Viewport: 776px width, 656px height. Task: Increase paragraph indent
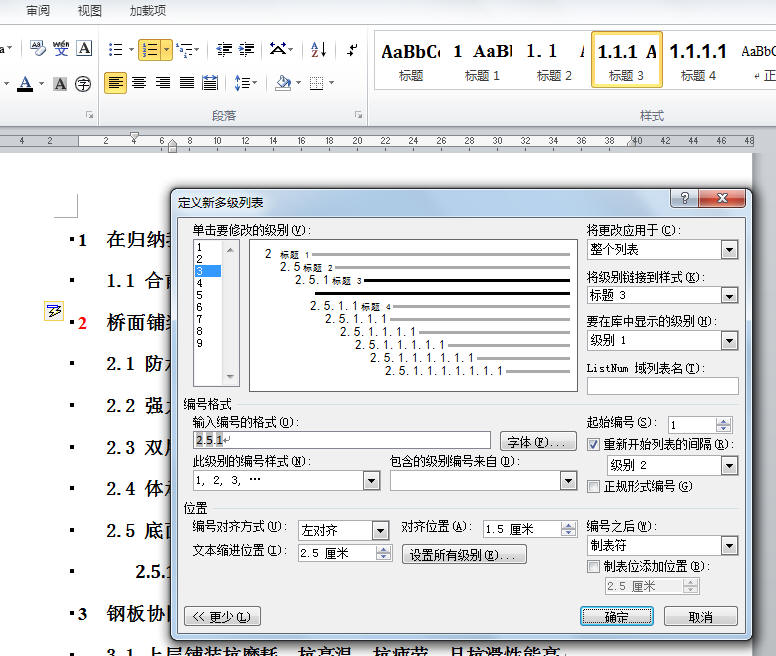(x=246, y=49)
